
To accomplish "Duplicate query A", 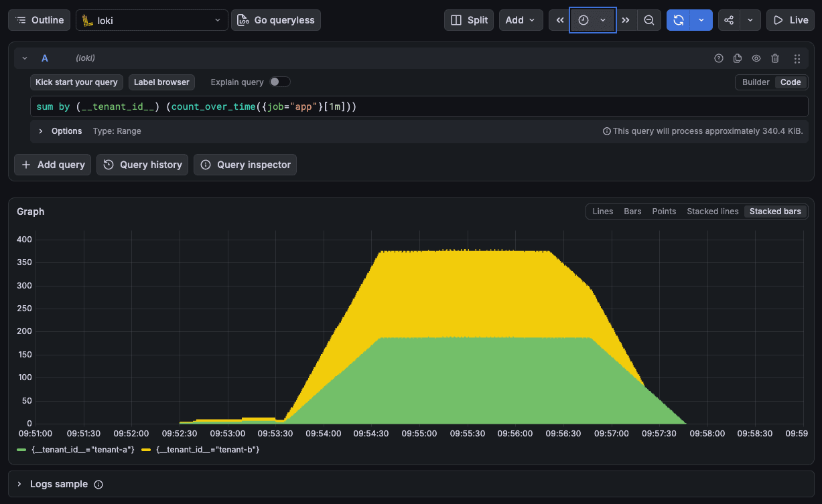I will click(x=738, y=58).
